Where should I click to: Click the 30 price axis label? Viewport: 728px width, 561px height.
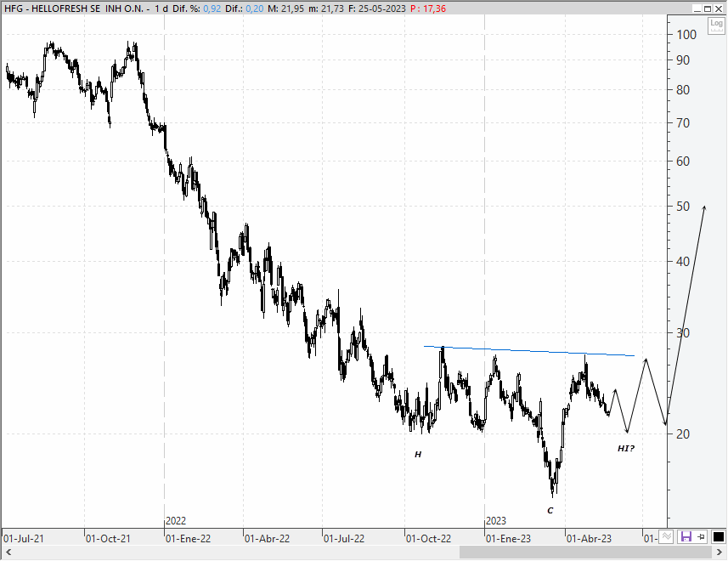tap(683, 333)
